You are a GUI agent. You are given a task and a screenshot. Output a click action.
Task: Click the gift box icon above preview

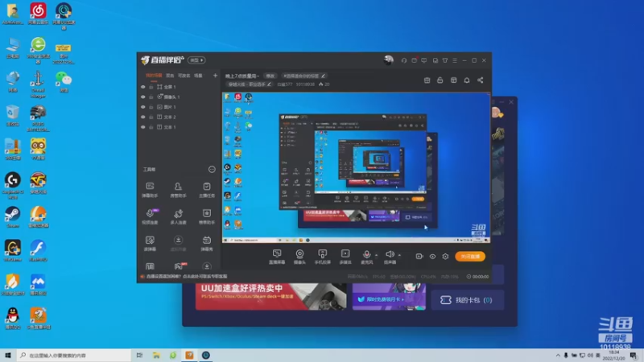click(427, 80)
